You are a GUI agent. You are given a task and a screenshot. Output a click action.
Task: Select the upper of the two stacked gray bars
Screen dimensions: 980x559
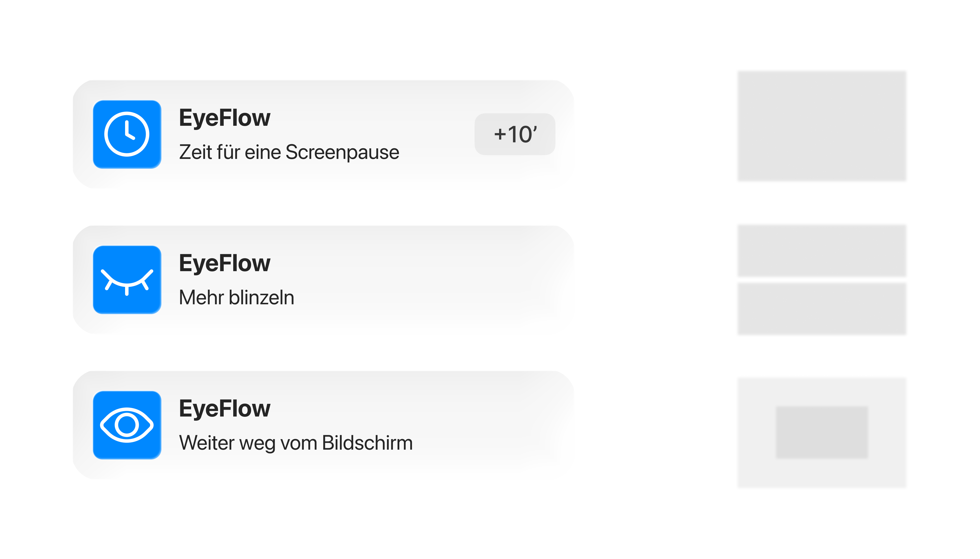click(822, 250)
